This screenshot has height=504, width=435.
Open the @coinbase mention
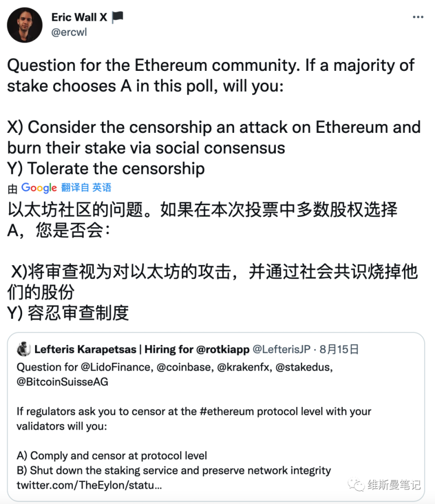pyautogui.click(x=185, y=367)
